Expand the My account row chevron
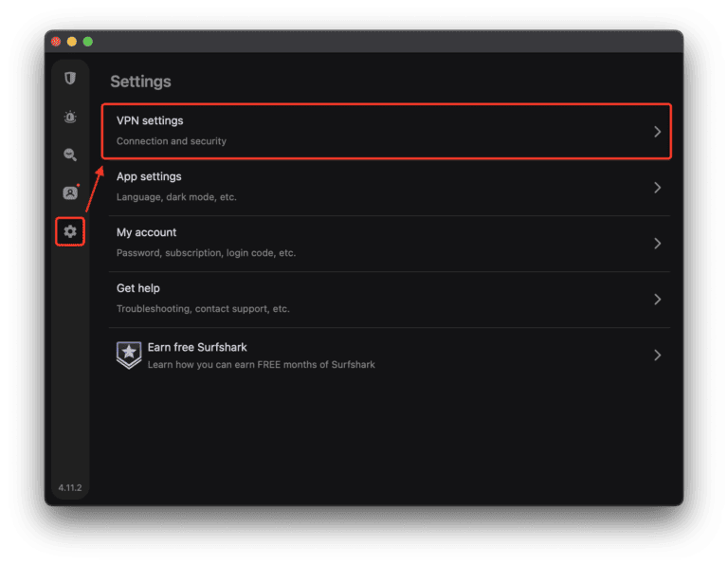Image resolution: width=728 pixels, height=565 pixels. point(657,244)
